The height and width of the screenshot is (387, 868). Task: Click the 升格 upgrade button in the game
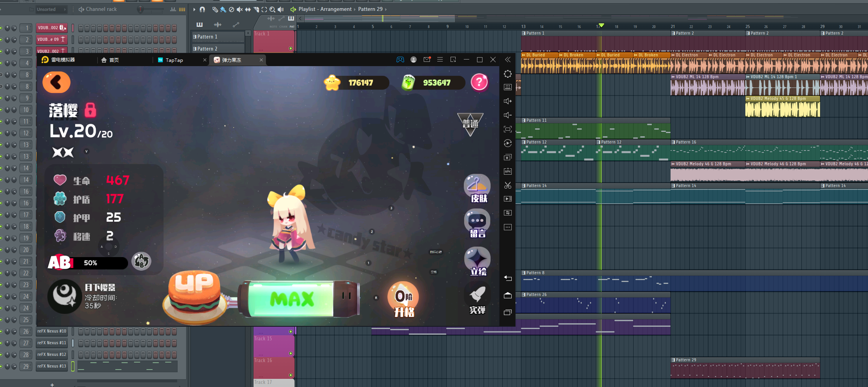pyautogui.click(x=404, y=300)
